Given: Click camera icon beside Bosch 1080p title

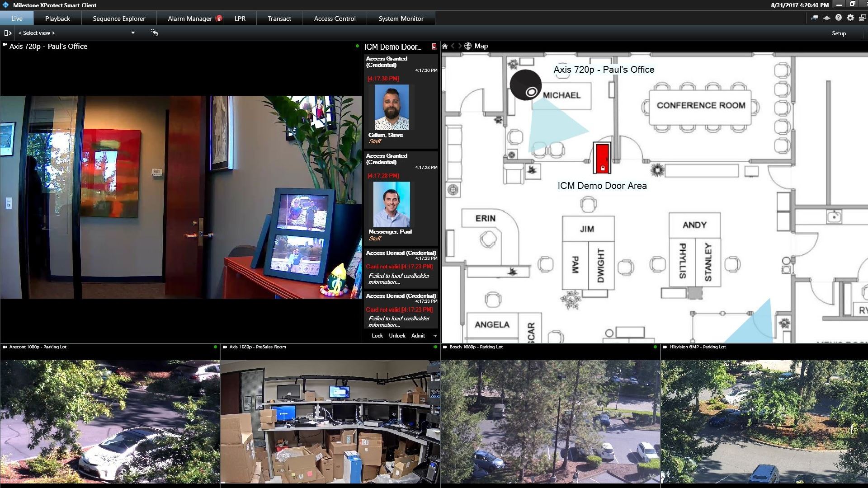Looking at the screenshot, I should (445, 347).
